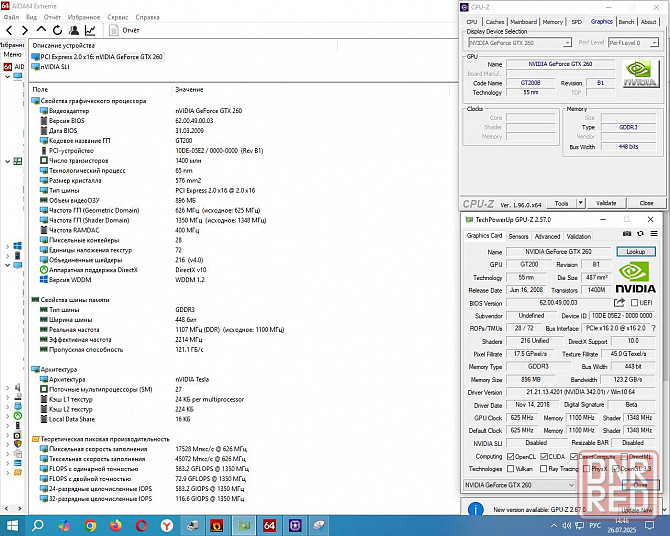Switch to the Mainboard tab in CPU-Z
The width and height of the screenshot is (670, 536).
click(x=523, y=22)
